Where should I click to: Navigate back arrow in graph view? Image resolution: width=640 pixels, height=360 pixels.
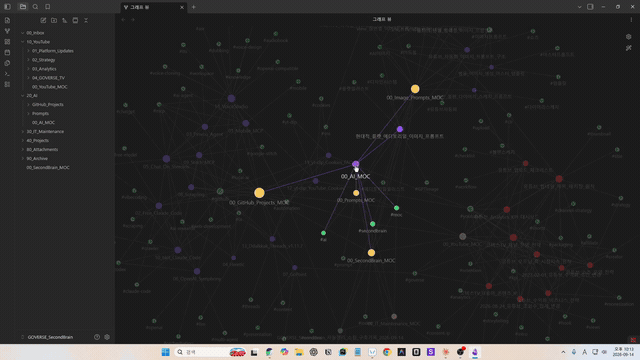(123, 19)
